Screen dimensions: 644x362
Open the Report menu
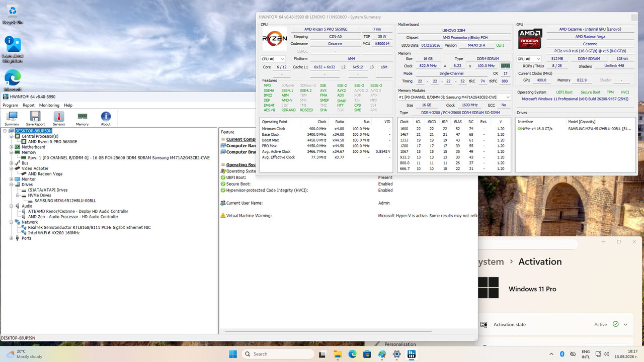pos(29,105)
